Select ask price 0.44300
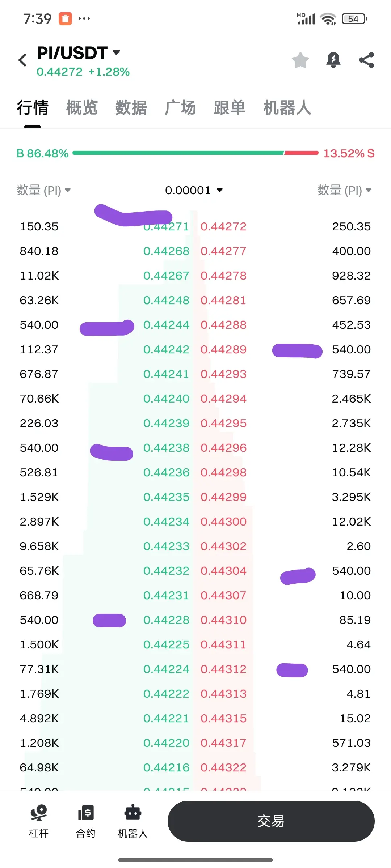 point(223,522)
